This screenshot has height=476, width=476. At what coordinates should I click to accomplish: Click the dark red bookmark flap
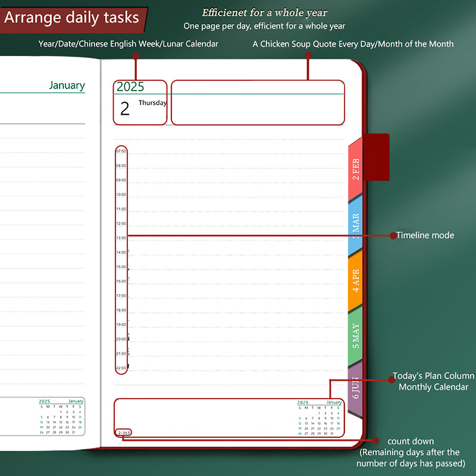377,157
